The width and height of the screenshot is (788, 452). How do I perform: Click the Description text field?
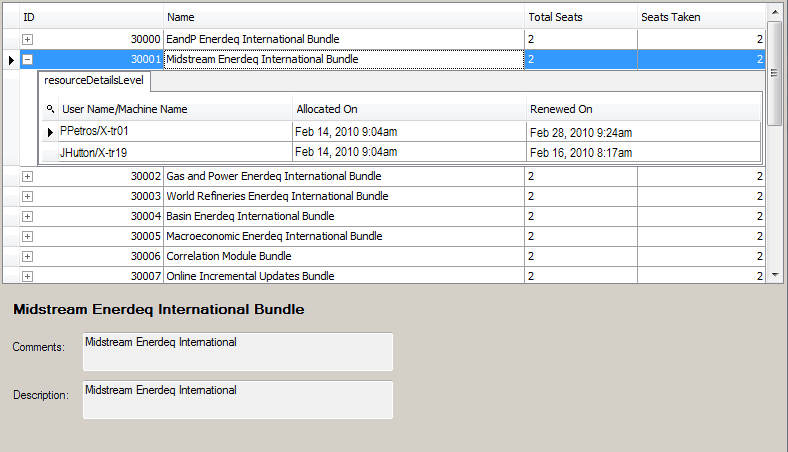(x=238, y=400)
